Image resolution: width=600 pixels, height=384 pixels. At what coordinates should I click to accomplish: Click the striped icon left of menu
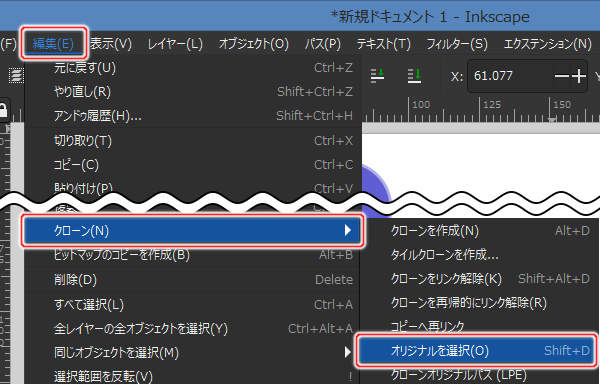(16, 76)
